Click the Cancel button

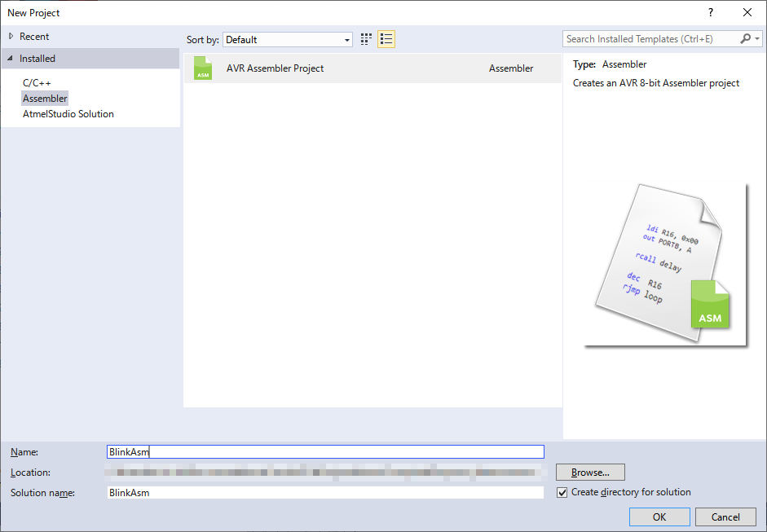(x=725, y=517)
